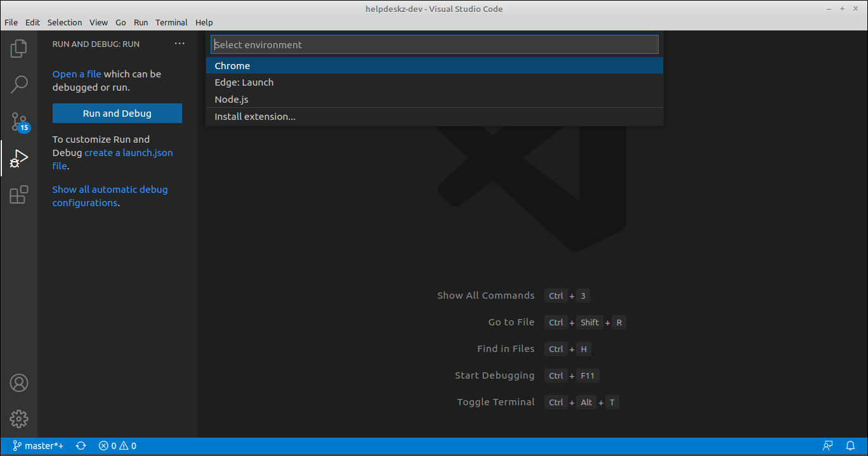Click the Select environment input field
The height and width of the screenshot is (456, 868).
click(x=434, y=44)
